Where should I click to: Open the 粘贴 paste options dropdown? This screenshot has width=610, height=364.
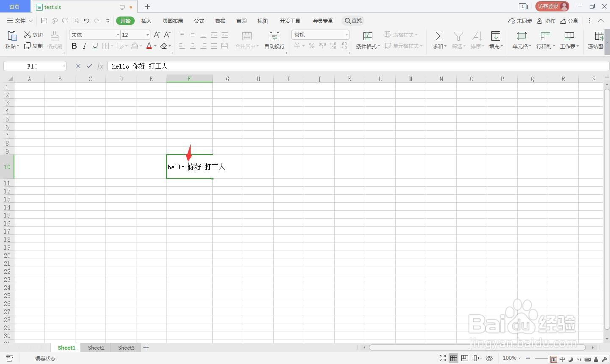coord(12,46)
